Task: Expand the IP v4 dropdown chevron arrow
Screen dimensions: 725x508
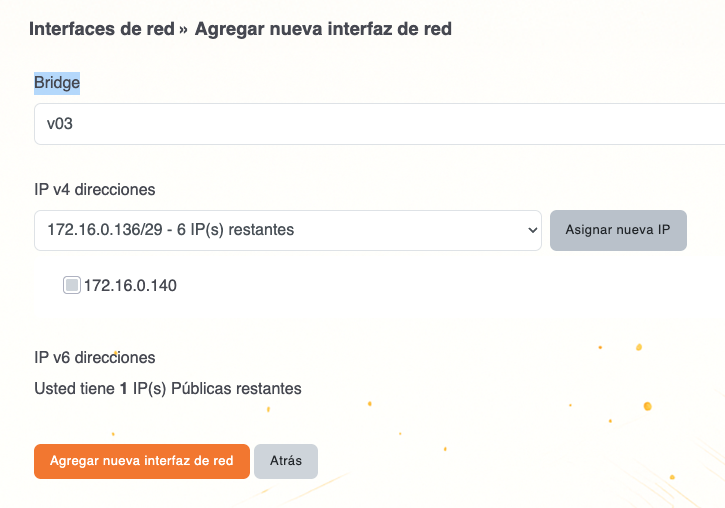Action: tap(529, 230)
